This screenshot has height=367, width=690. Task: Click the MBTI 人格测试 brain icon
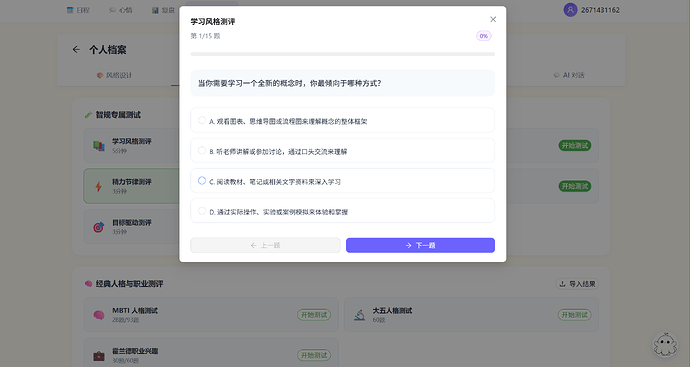[99, 315]
